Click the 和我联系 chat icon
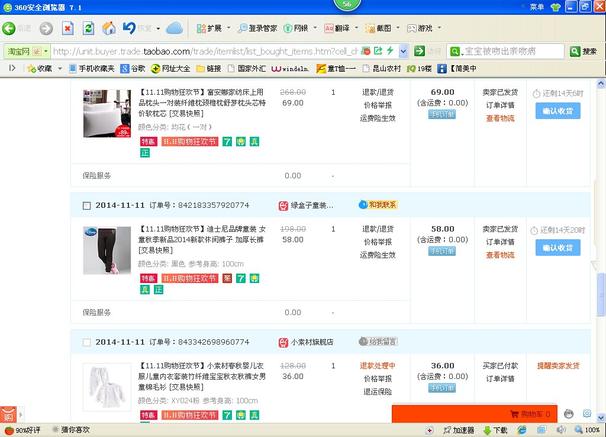The width and height of the screenshot is (606, 437). pos(378,205)
